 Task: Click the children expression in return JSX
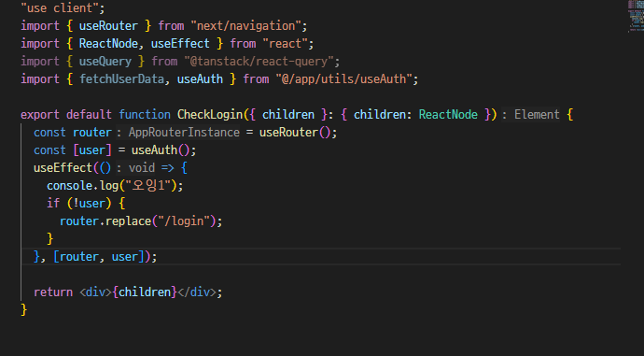click(145, 292)
